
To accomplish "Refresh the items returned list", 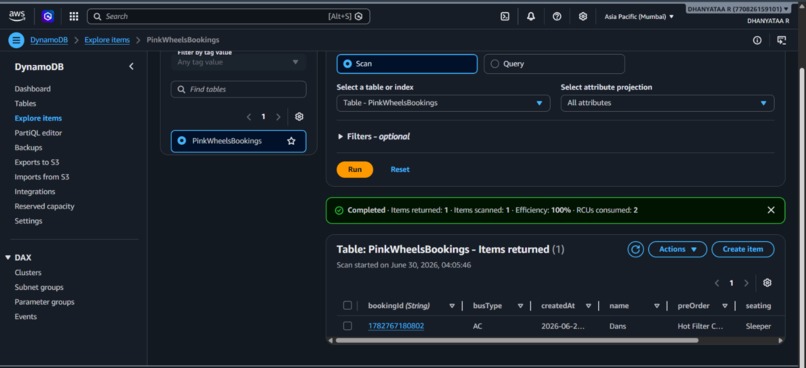I will [x=635, y=249].
